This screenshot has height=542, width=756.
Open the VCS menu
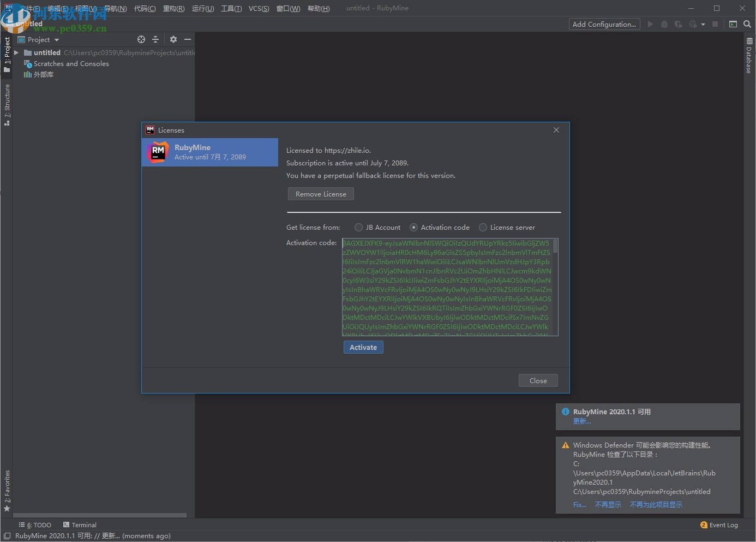[x=259, y=8]
